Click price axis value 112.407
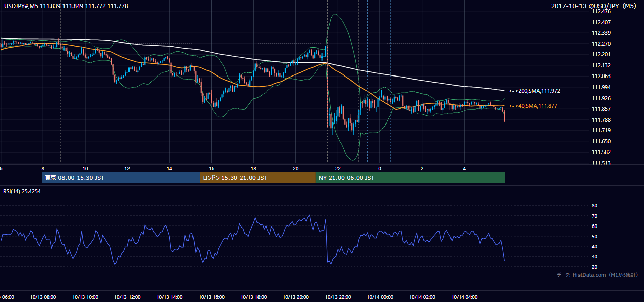Screen dimensions: 644x302 point(601,22)
